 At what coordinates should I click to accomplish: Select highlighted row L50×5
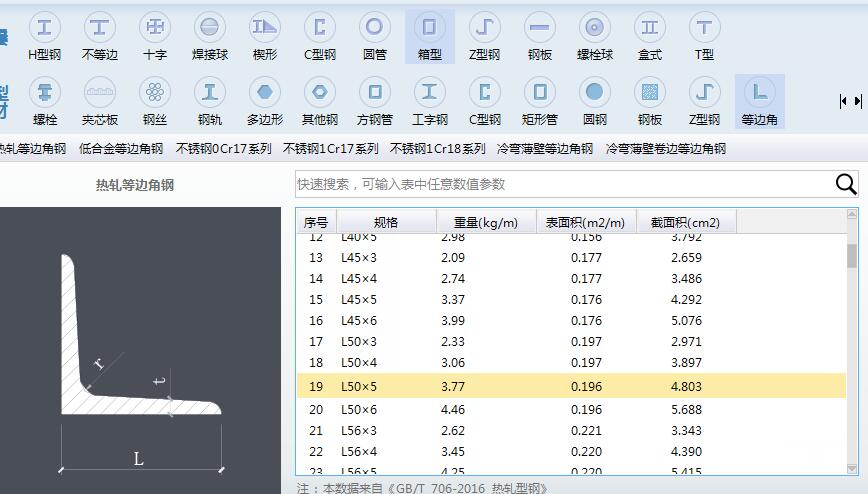(x=571, y=386)
